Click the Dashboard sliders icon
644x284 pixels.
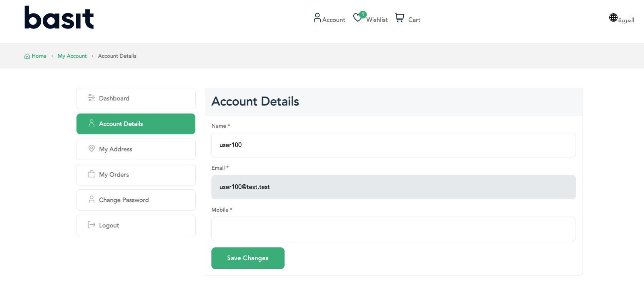click(x=92, y=98)
